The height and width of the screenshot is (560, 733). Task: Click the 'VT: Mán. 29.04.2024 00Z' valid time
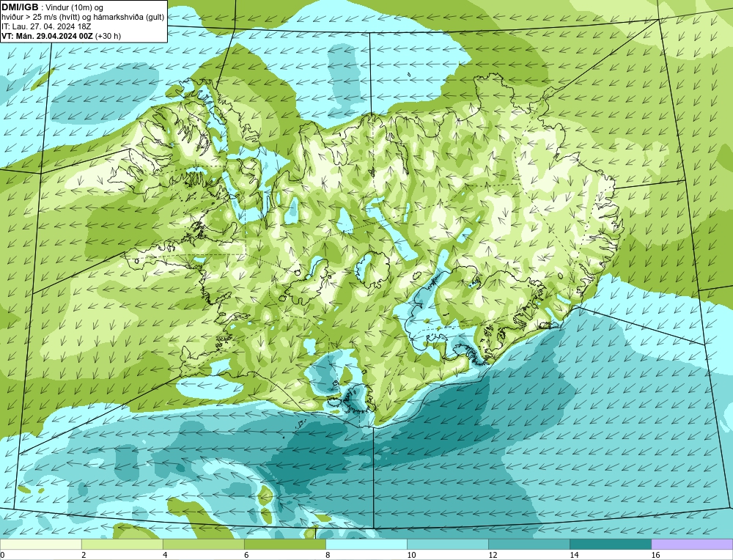click(47, 36)
